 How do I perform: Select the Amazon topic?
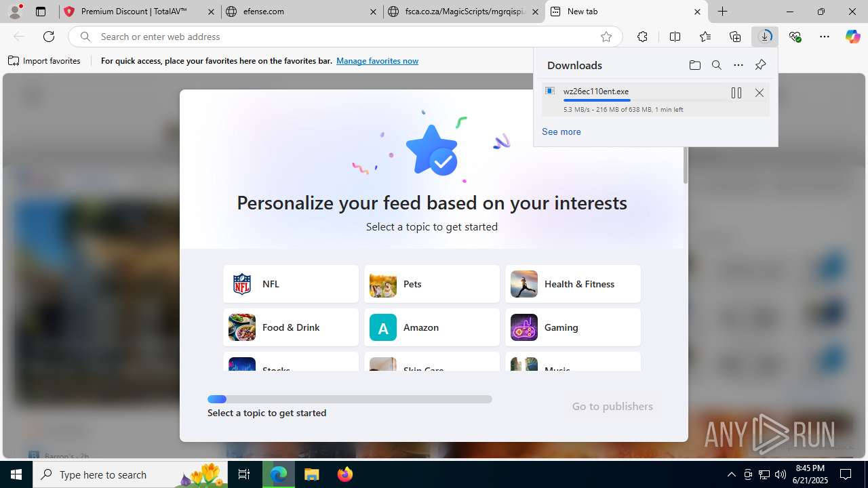pos(432,327)
